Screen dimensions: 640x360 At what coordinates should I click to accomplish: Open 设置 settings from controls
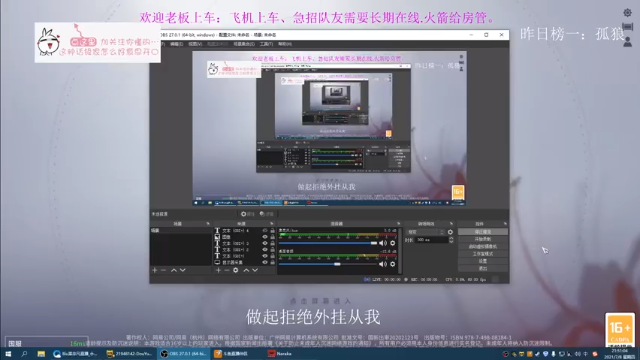[x=483, y=261]
